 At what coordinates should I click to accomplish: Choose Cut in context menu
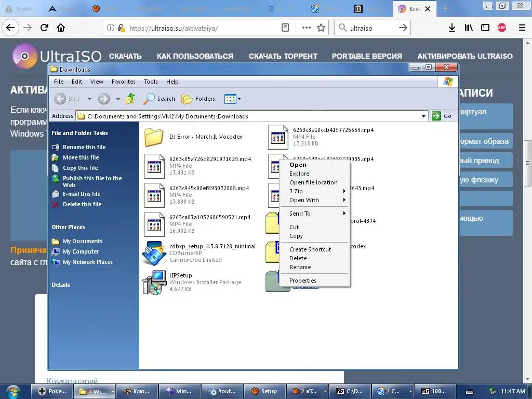(x=314, y=227)
